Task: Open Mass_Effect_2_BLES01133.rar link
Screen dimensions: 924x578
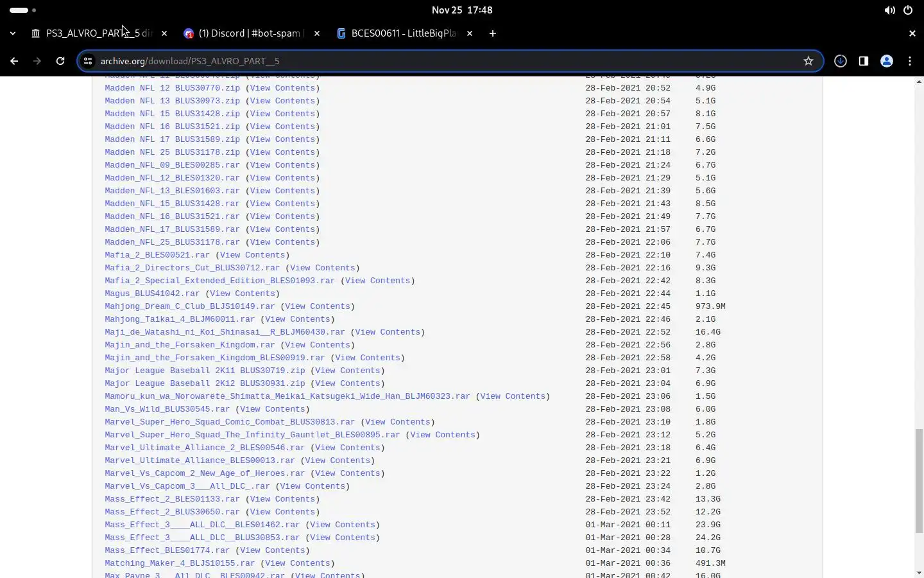Action: tap(172, 499)
